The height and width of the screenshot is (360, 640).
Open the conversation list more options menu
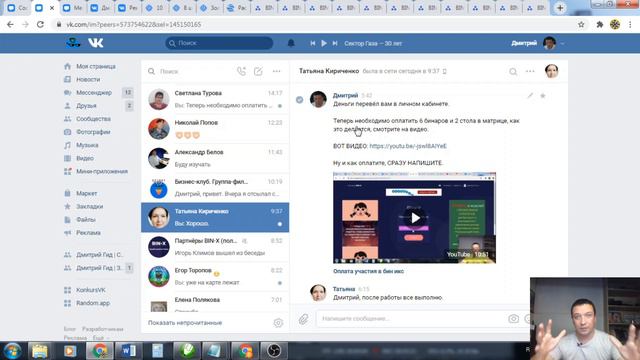[x=276, y=71]
